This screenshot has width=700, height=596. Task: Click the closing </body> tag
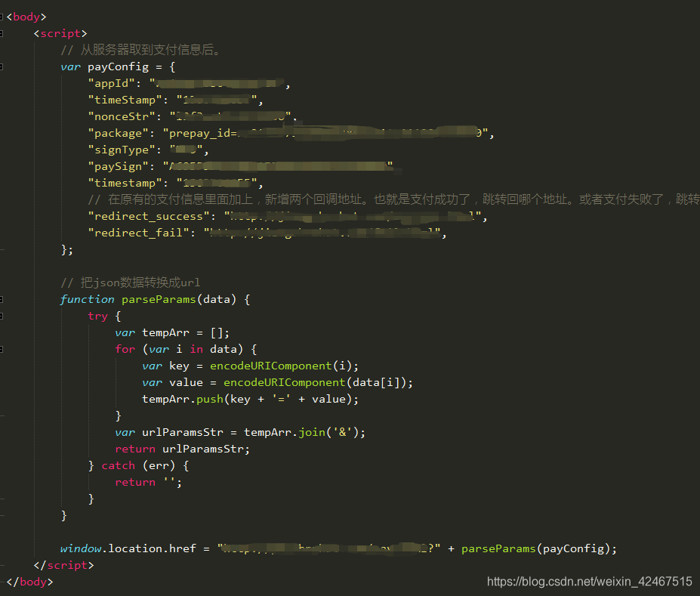click(30, 582)
